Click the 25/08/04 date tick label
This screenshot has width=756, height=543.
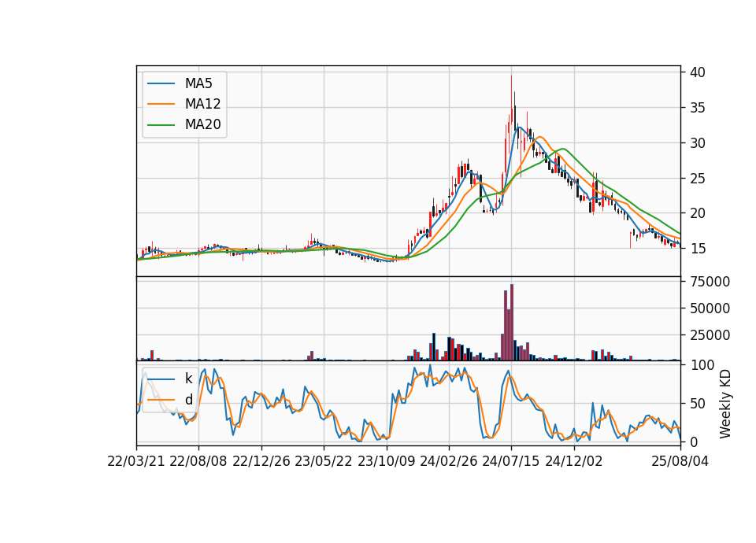pyautogui.click(x=680, y=461)
